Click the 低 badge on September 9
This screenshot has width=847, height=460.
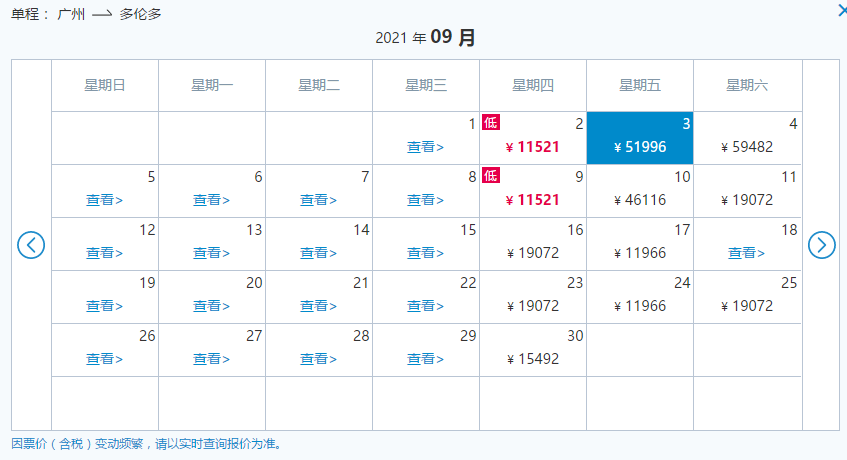491,175
